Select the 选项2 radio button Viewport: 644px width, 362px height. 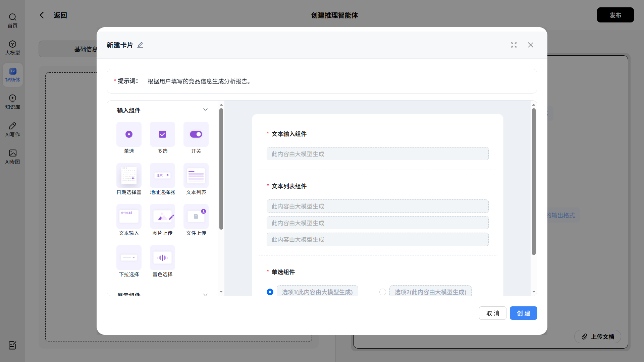pos(382,292)
